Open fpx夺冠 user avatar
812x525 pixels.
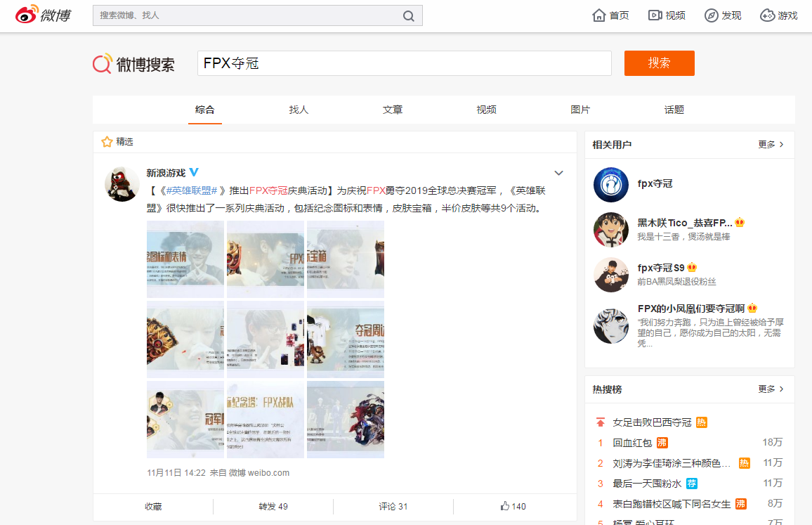(x=611, y=185)
